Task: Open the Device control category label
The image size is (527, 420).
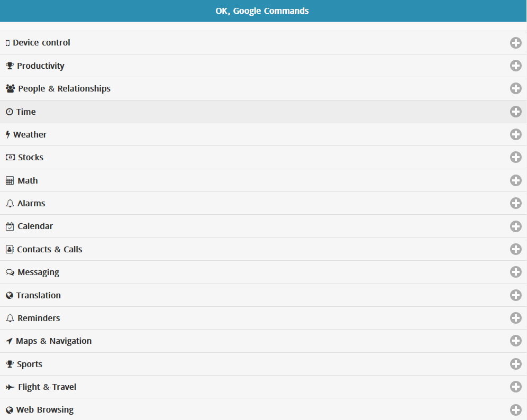Action: coord(41,43)
